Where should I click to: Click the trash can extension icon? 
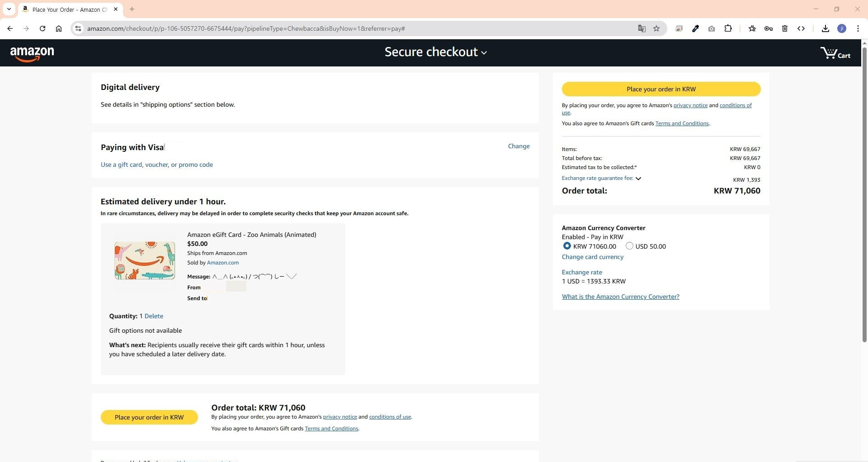point(785,28)
